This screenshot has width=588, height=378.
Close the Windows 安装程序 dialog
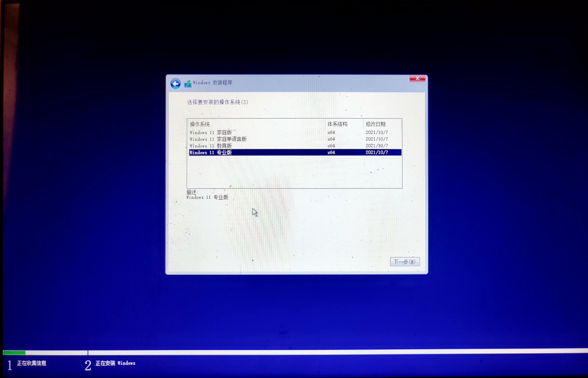[417, 78]
